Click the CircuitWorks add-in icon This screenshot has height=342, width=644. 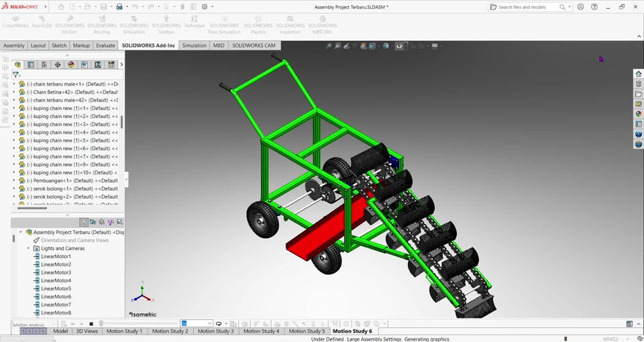tap(15, 21)
